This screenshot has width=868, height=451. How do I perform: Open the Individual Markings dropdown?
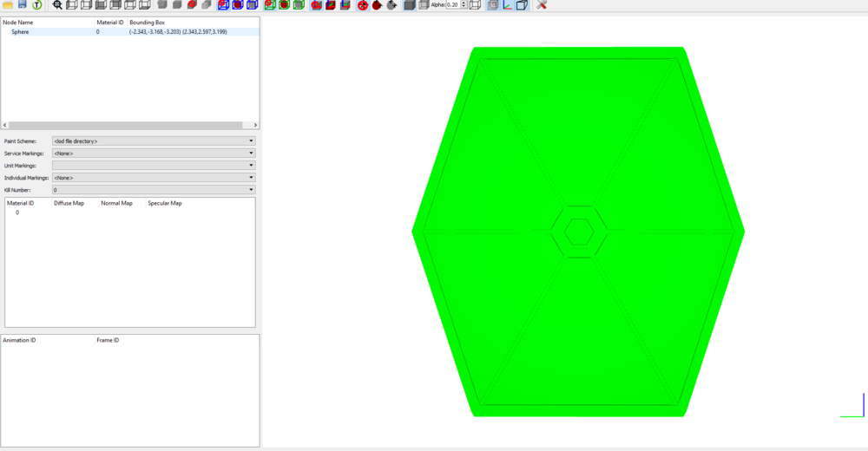tap(154, 178)
